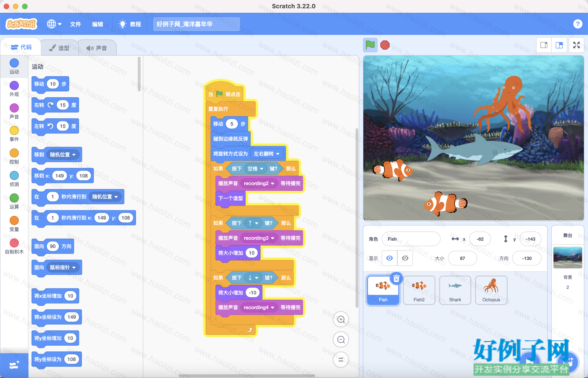
Task: Open 编辑 menu
Action: coord(97,24)
